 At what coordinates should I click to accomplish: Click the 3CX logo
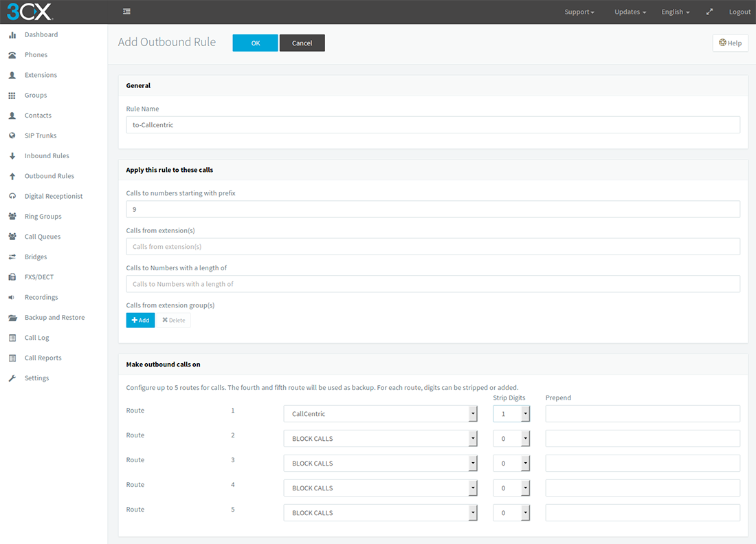pyautogui.click(x=29, y=12)
